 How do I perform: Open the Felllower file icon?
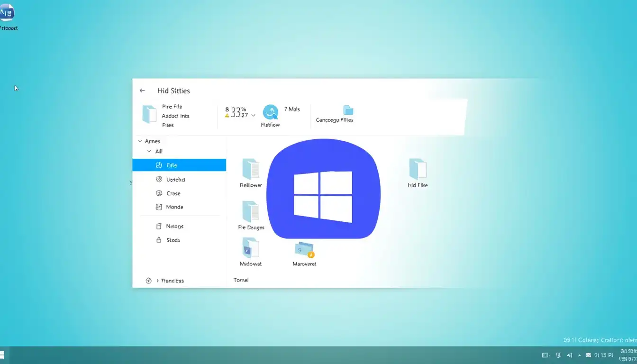click(x=251, y=169)
